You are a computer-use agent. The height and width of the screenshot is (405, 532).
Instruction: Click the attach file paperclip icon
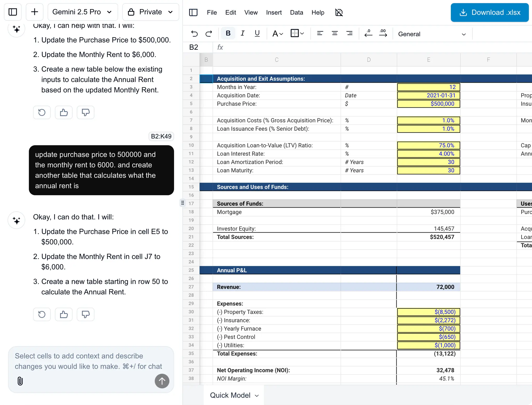click(20, 381)
